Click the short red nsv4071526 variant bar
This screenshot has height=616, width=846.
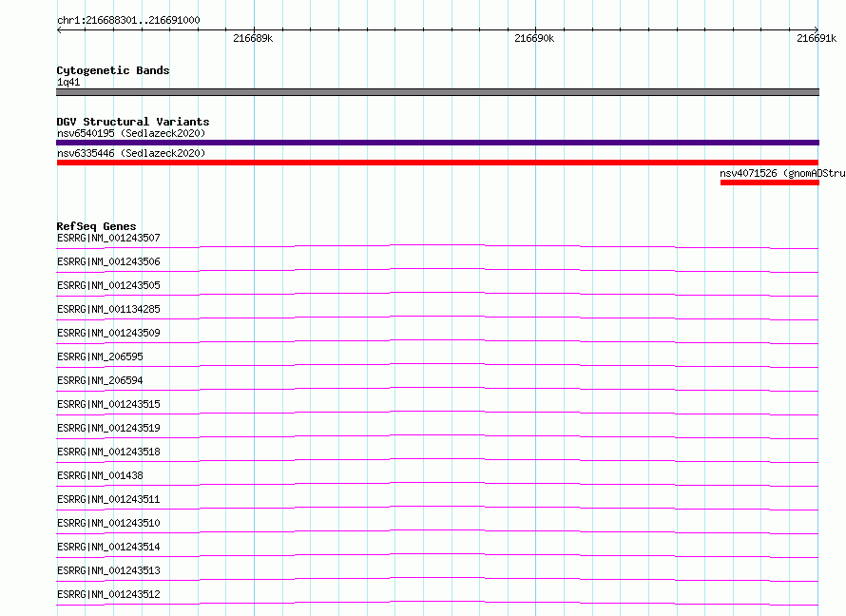(x=770, y=183)
